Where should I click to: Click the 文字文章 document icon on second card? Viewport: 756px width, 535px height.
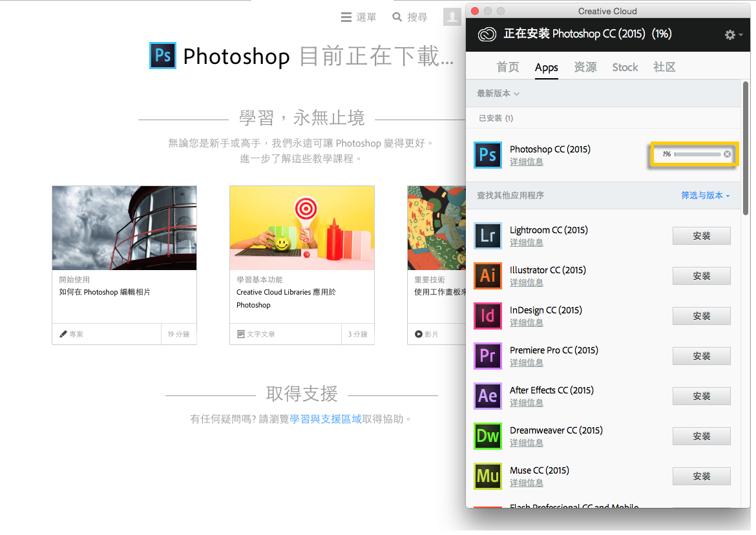[240, 334]
